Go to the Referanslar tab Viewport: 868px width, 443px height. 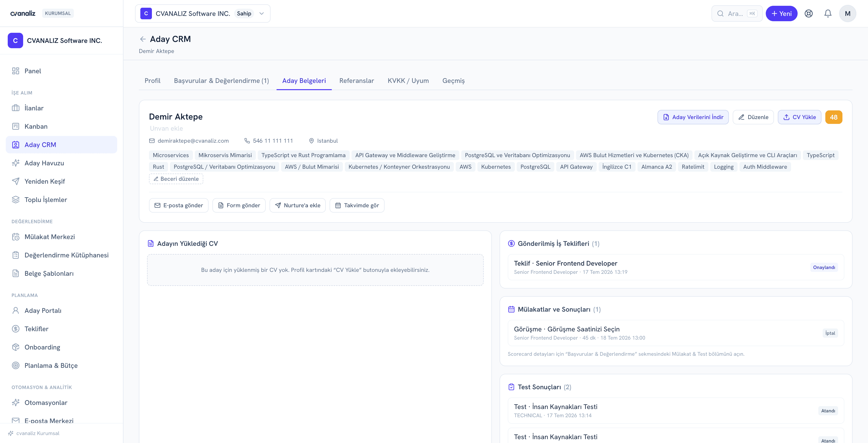pyautogui.click(x=357, y=81)
